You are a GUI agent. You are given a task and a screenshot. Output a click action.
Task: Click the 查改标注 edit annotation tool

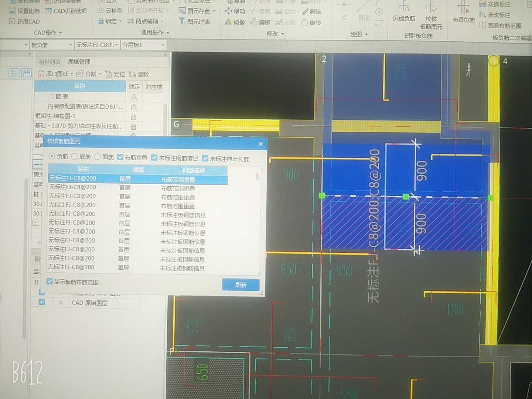494,15
